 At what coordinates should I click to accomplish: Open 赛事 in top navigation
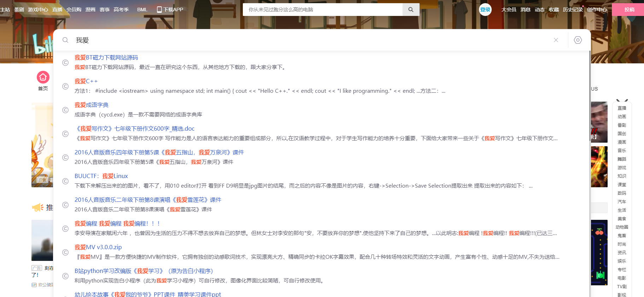coord(105,10)
